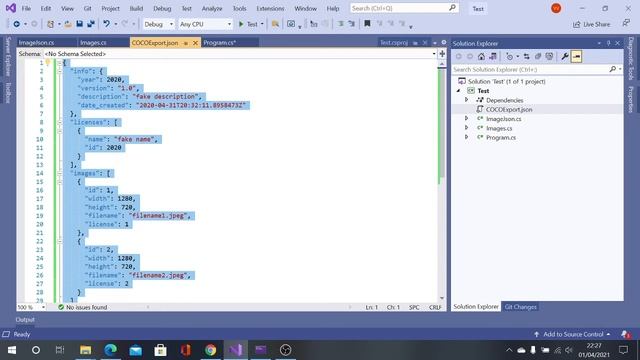Open the File menu

26,8
